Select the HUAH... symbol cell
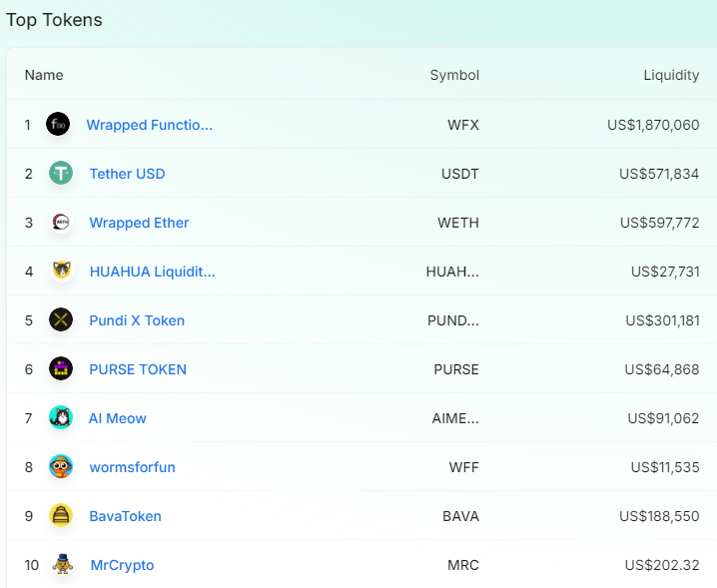This screenshot has width=717, height=588. [452, 272]
